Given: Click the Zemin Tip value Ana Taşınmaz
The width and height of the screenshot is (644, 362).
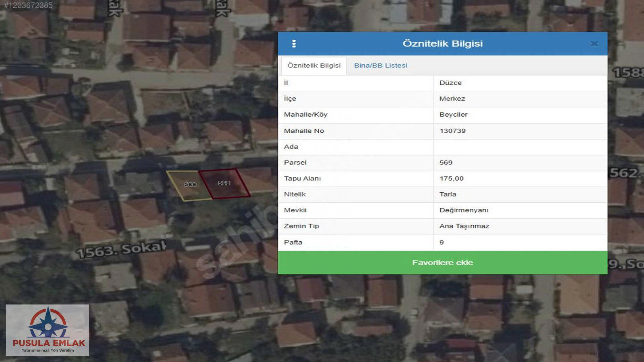Looking at the screenshot, I should [x=464, y=226].
